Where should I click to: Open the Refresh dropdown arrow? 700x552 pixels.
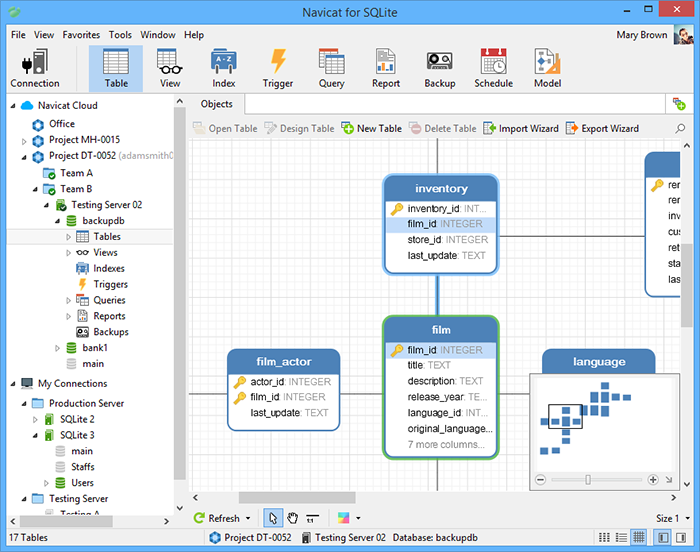[x=248, y=519]
